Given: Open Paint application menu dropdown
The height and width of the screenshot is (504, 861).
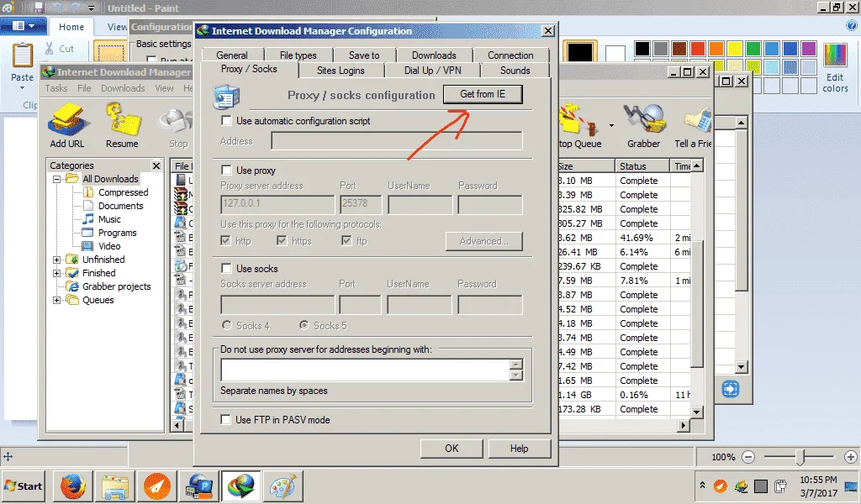Looking at the screenshot, I should point(23,26).
